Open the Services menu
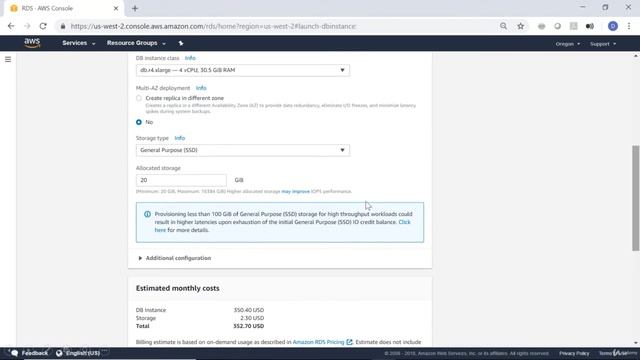 click(x=78, y=43)
